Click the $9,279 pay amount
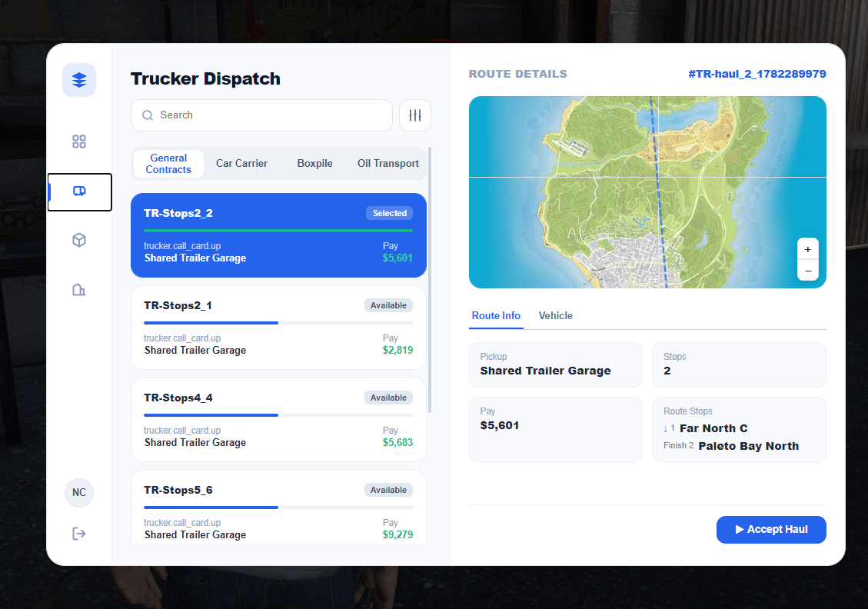868x609 pixels. [397, 535]
